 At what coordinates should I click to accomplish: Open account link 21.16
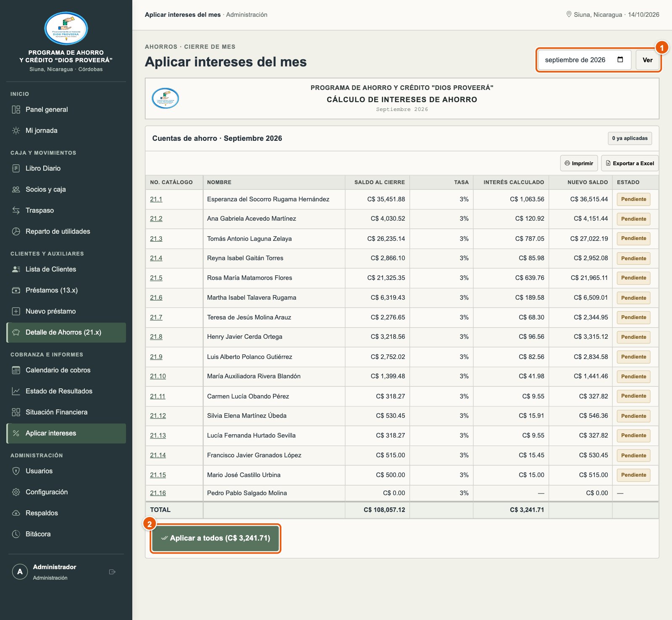click(x=158, y=493)
